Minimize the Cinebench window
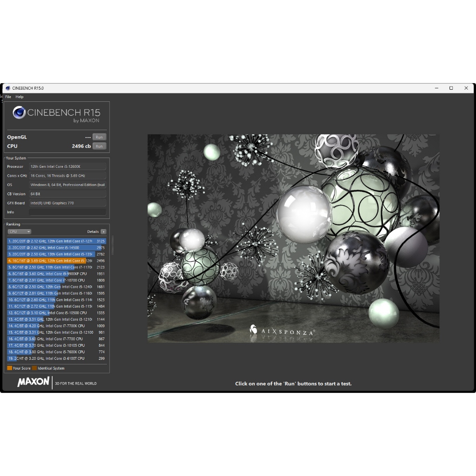Screen dimensions: 476x476 point(436,88)
